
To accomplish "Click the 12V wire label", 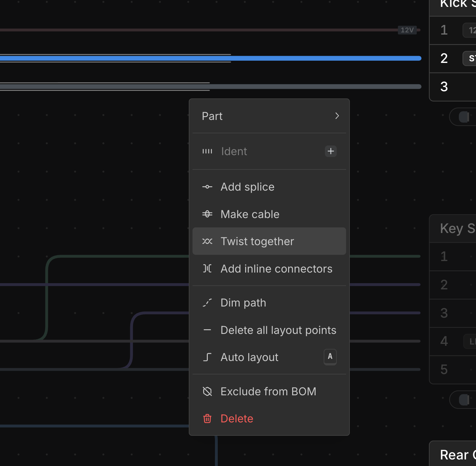I will tap(407, 30).
